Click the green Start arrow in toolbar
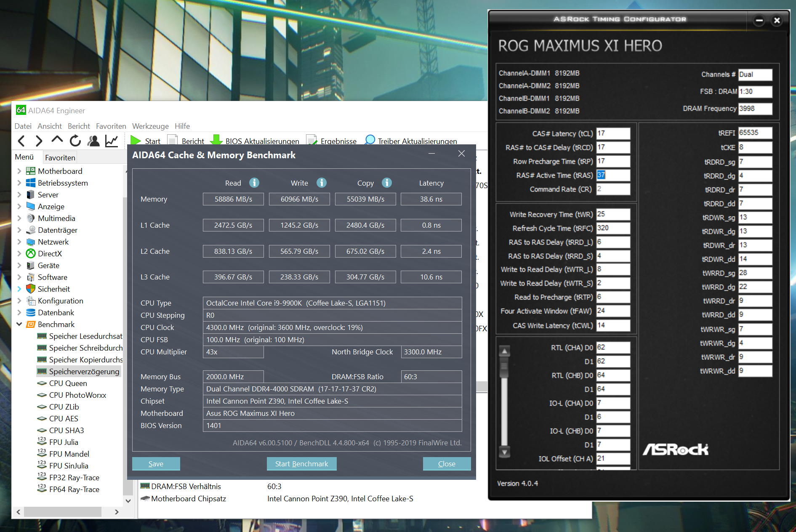This screenshot has height=532, width=796. 136,140
